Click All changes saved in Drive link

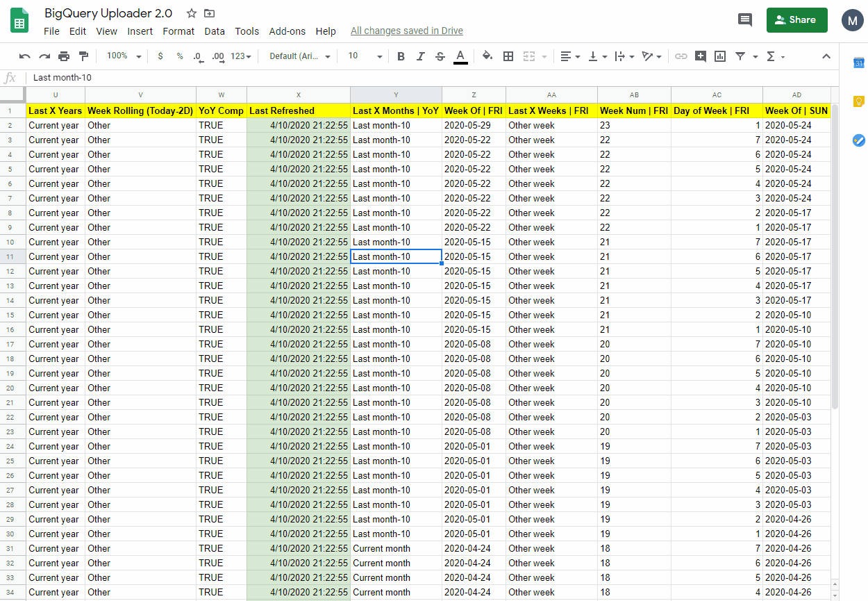pos(407,31)
